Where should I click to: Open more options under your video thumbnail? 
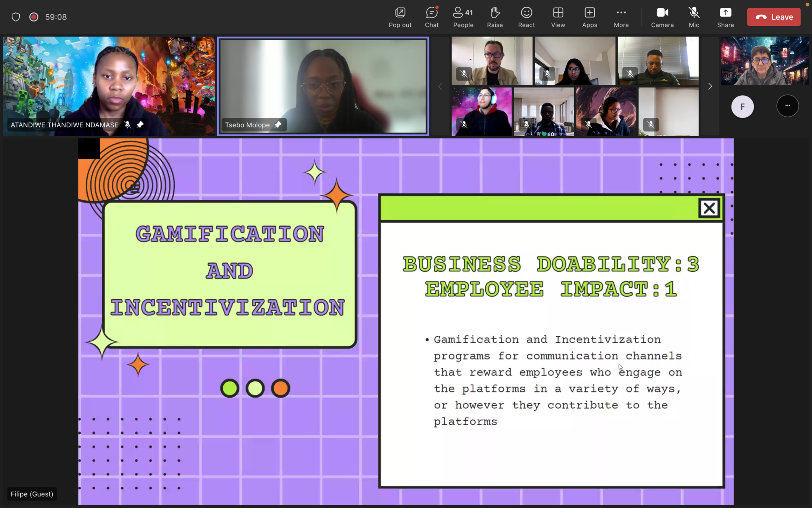787,106
